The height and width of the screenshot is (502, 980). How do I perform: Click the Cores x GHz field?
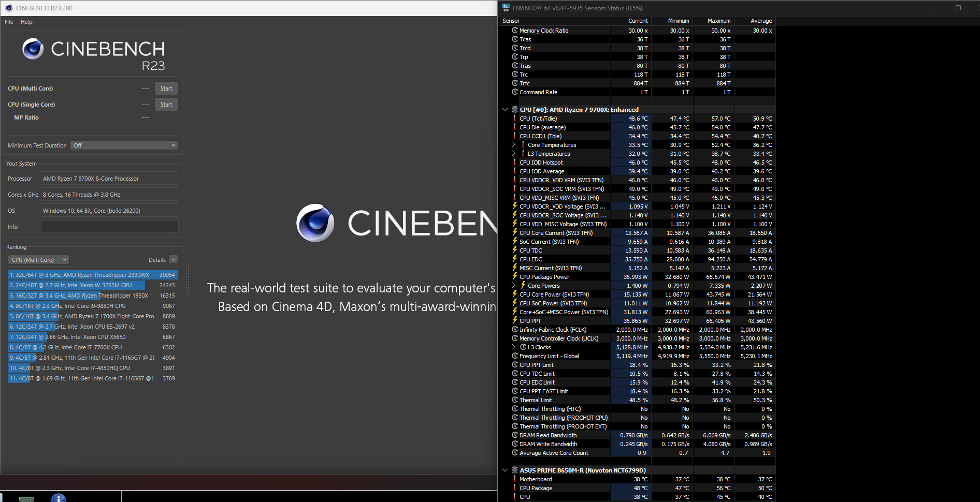109,195
